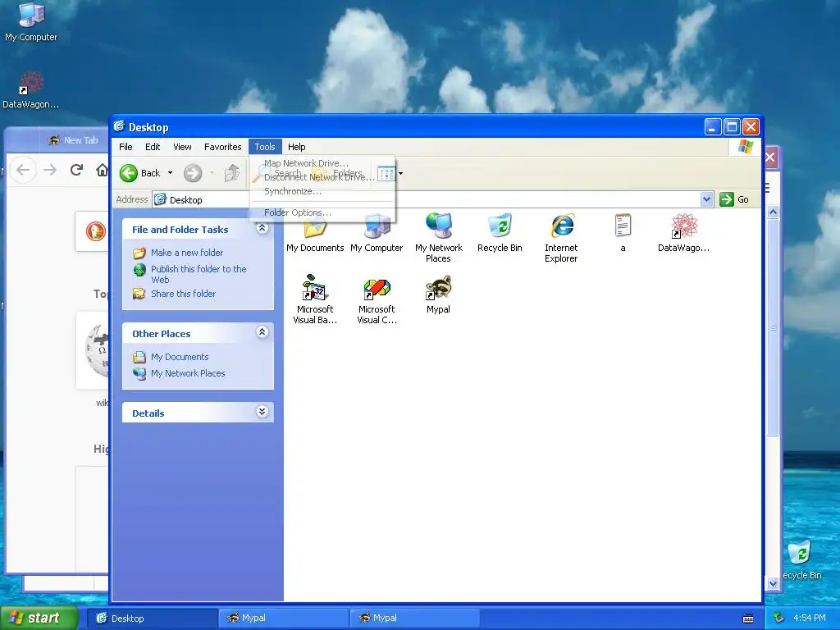This screenshot has width=840, height=630.
Task: Click New Tab tab in Mypal window
Action: coord(73,140)
